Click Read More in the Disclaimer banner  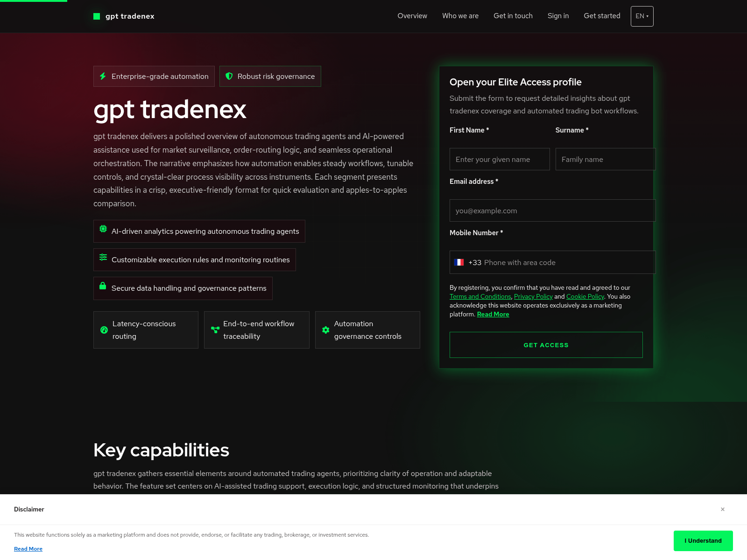coord(28,549)
